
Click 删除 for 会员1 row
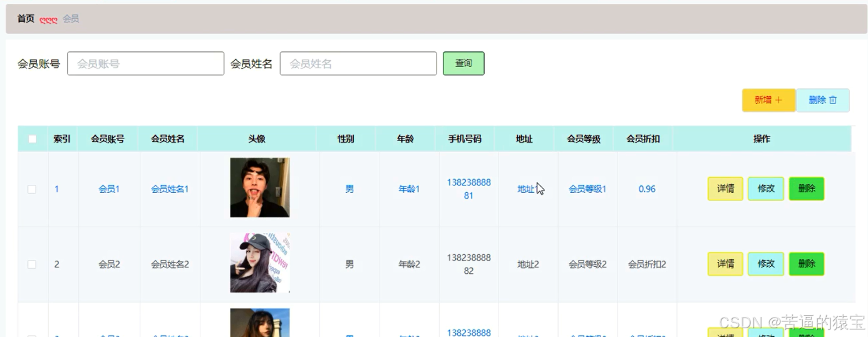point(807,189)
